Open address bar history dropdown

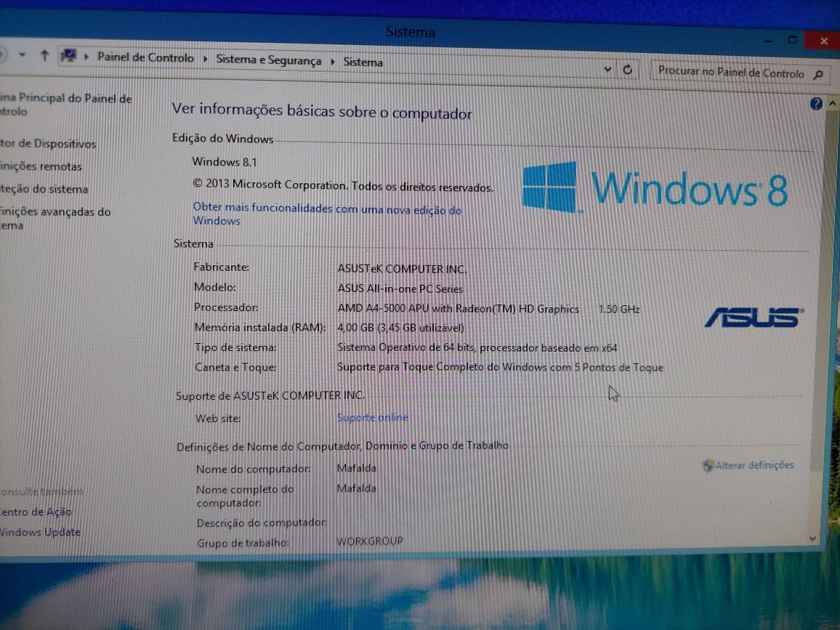[607, 69]
